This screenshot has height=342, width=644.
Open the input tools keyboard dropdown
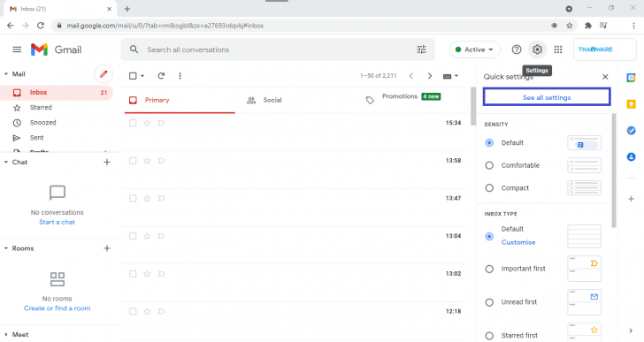point(450,76)
